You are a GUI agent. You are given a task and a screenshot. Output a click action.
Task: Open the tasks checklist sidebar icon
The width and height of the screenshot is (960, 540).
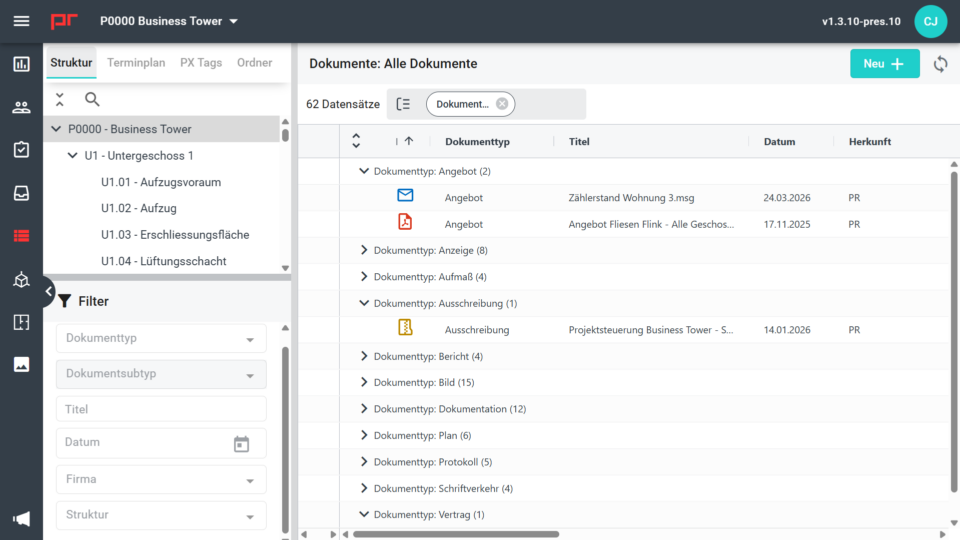(21, 150)
